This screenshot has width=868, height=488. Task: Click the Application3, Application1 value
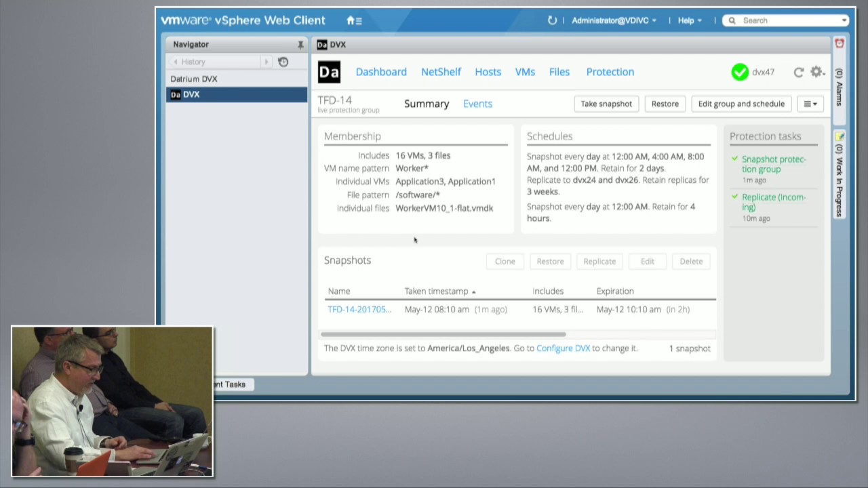pyautogui.click(x=446, y=182)
